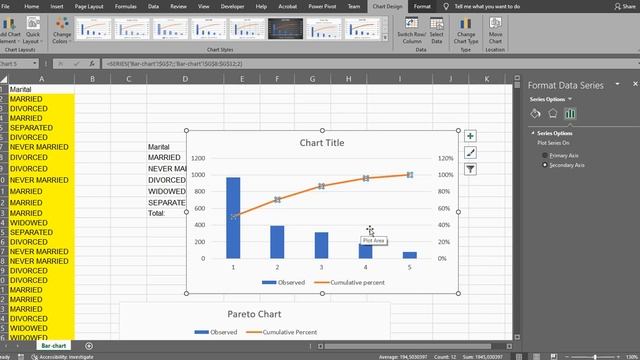The height and width of the screenshot is (360, 640).
Task: Open the Format ribbon tab
Action: click(422, 6)
